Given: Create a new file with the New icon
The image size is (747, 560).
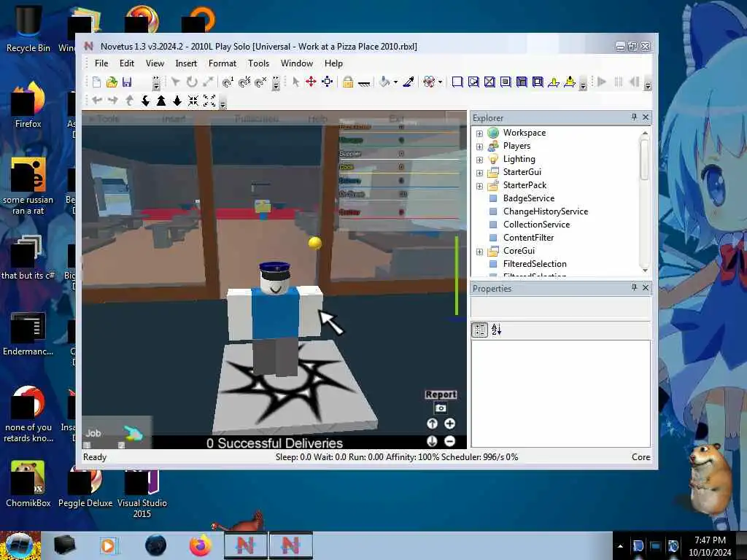Looking at the screenshot, I should coord(97,82).
